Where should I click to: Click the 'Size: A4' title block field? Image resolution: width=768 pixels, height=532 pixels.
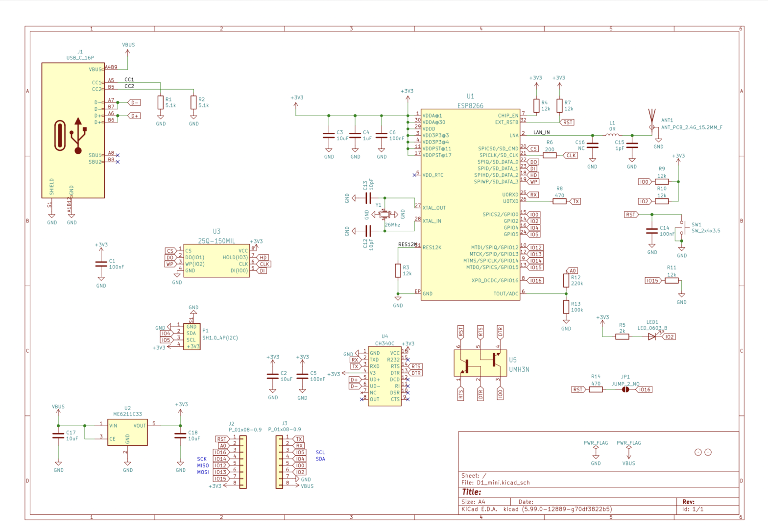[x=473, y=502]
